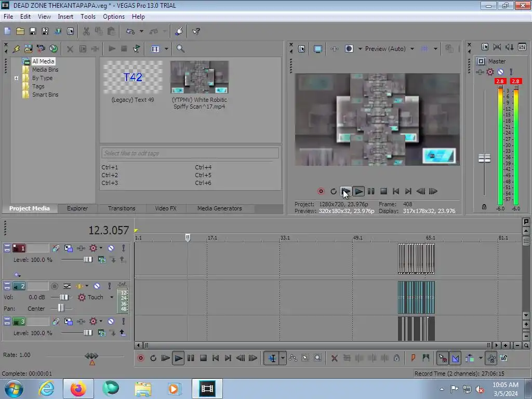The height and width of the screenshot is (399, 532).
Task: Select the All Media tree item
Action: click(43, 61)
